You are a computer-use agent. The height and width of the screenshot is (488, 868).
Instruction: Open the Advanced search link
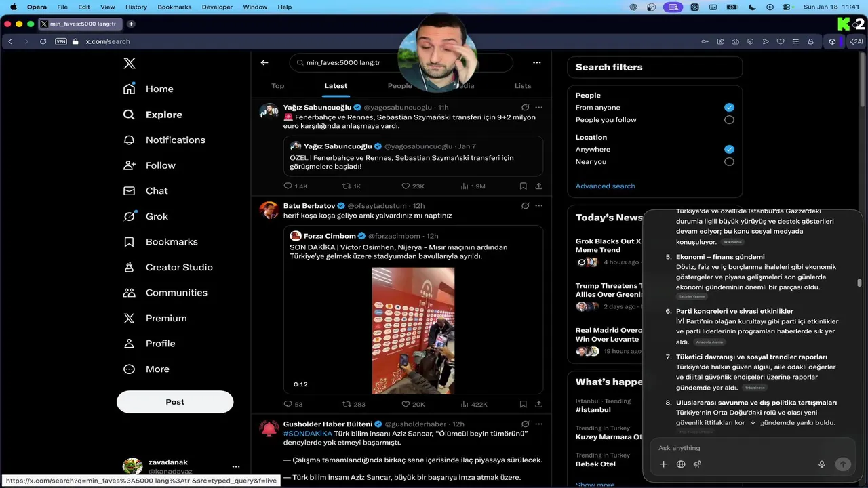coord(605,186)
